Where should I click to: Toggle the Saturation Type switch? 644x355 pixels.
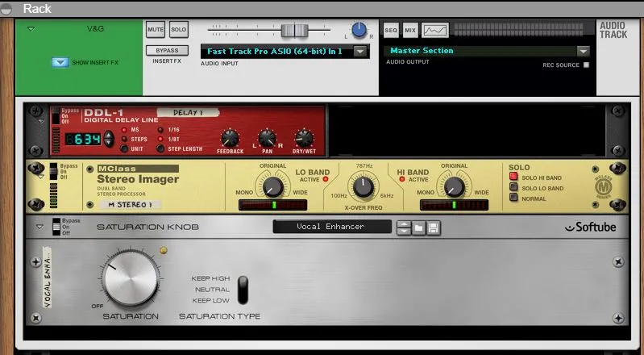pos(243,289)
